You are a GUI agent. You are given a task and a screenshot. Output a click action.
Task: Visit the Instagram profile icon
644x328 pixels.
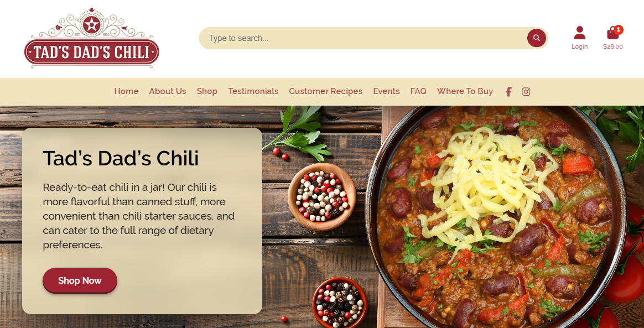(526, 92)
